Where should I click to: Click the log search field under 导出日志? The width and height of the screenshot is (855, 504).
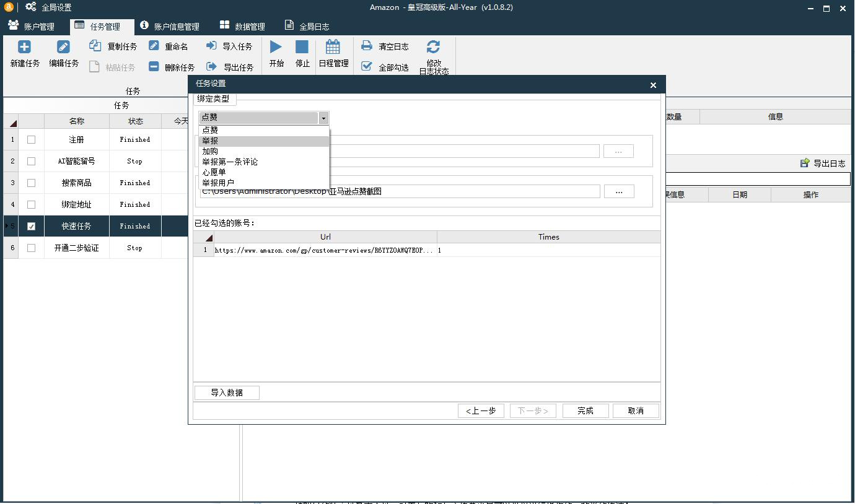[757, 179]
